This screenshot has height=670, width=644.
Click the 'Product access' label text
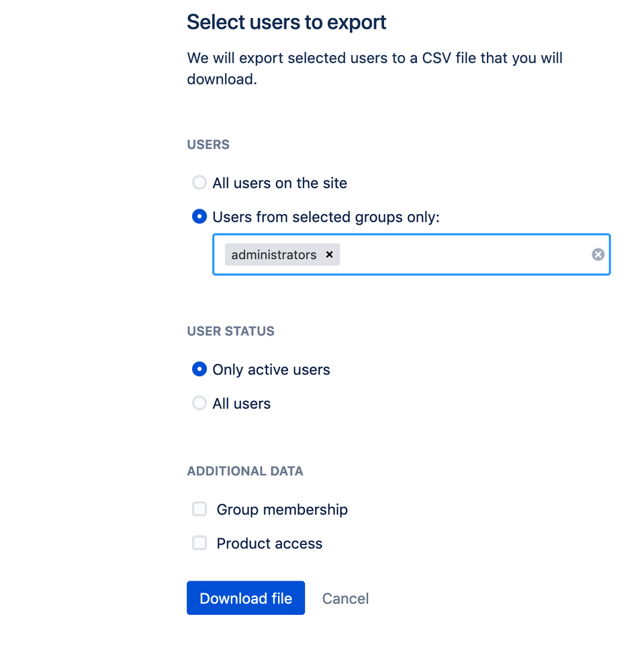coord(269,544)
